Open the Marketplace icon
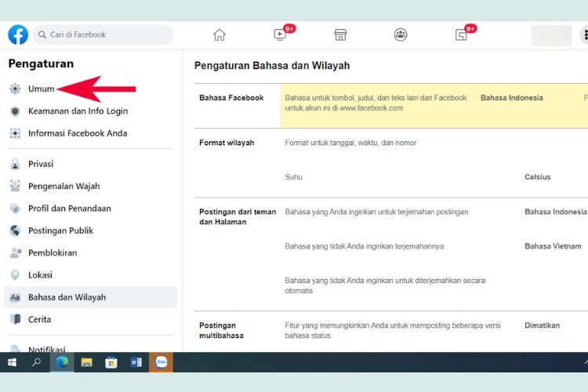 (340, 34)
